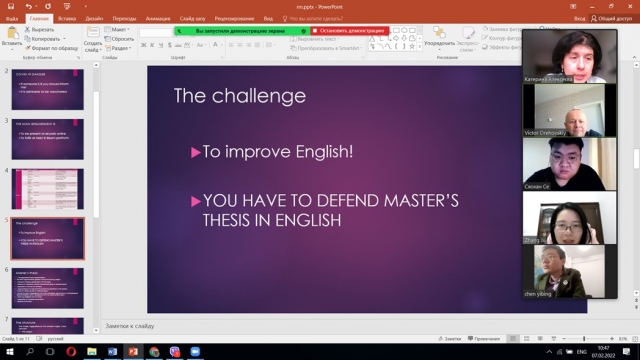This screenshot has width=640, height=360.
Task: Switch to the Insert (Вставка) tab
Action: pos(67,18)
